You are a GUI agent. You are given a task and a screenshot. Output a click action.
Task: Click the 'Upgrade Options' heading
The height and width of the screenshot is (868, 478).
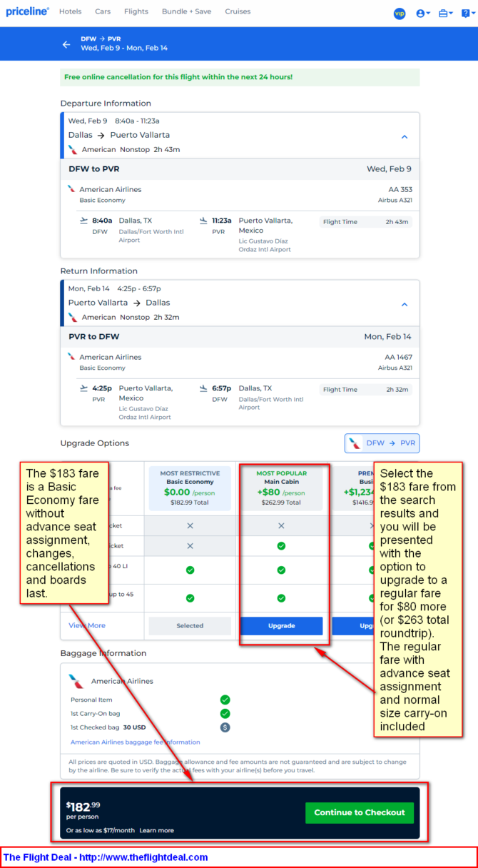tap(95, 443)
